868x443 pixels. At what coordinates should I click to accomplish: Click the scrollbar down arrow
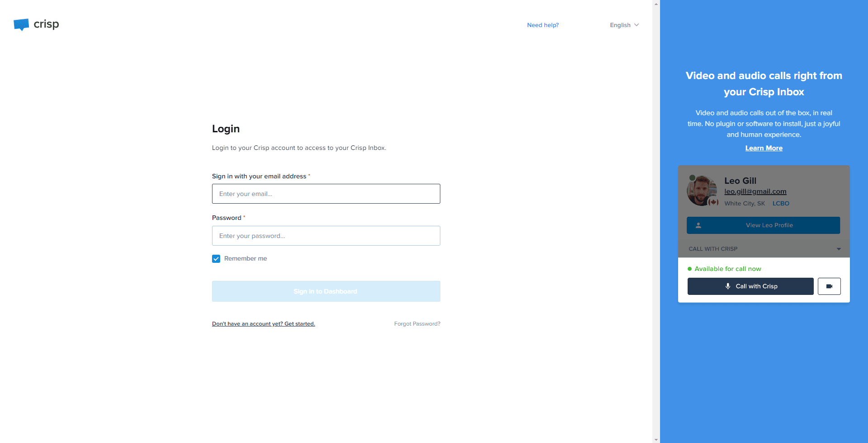[x=656, y=439]
